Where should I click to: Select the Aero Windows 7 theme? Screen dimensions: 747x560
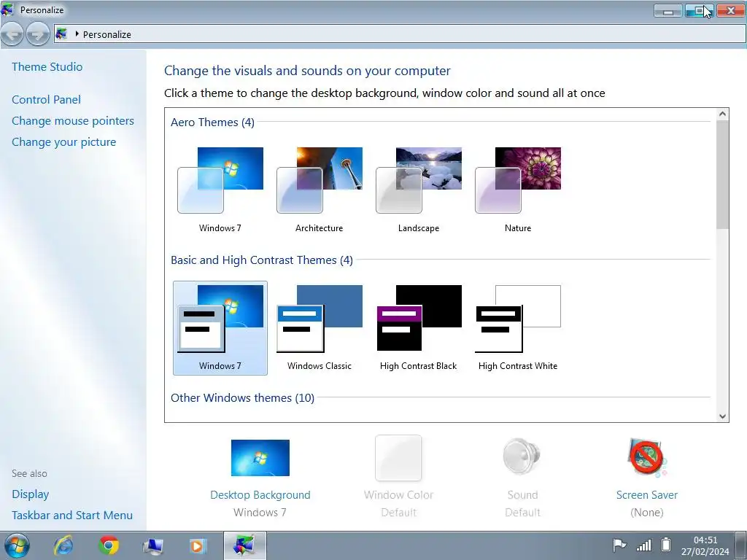[220, 190]
